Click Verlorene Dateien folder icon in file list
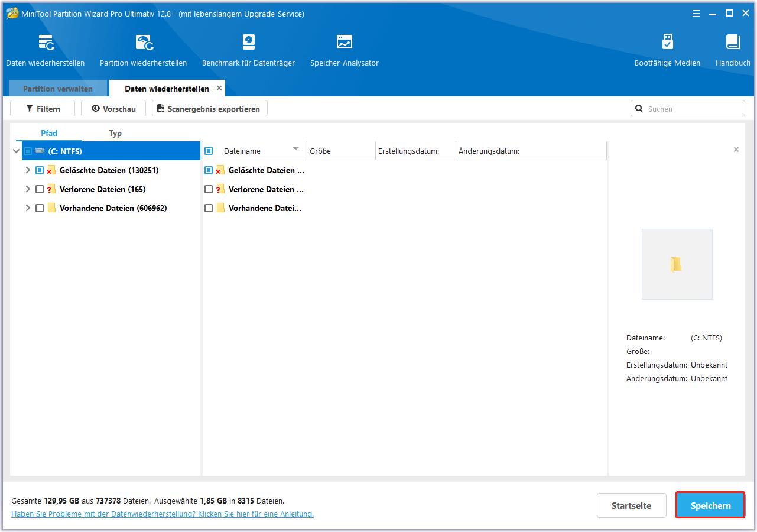The width and height of the screenshot is (757, 532). click(220, 189)
